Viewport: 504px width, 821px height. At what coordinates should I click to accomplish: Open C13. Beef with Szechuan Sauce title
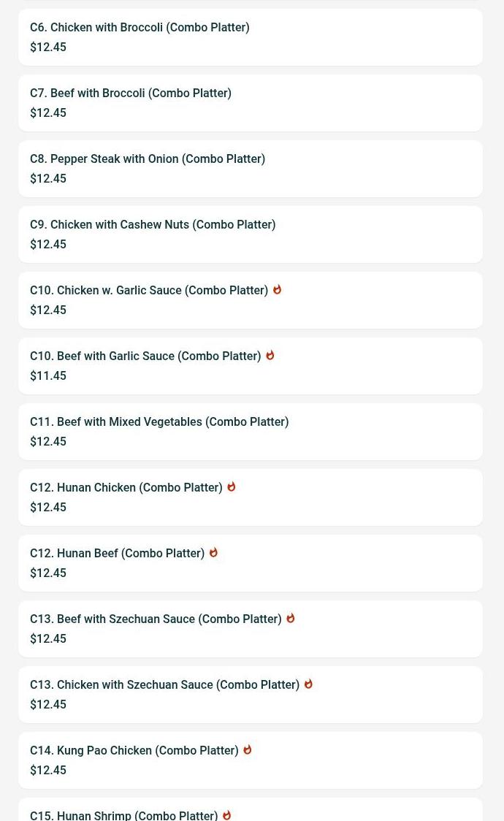point(156,619)
